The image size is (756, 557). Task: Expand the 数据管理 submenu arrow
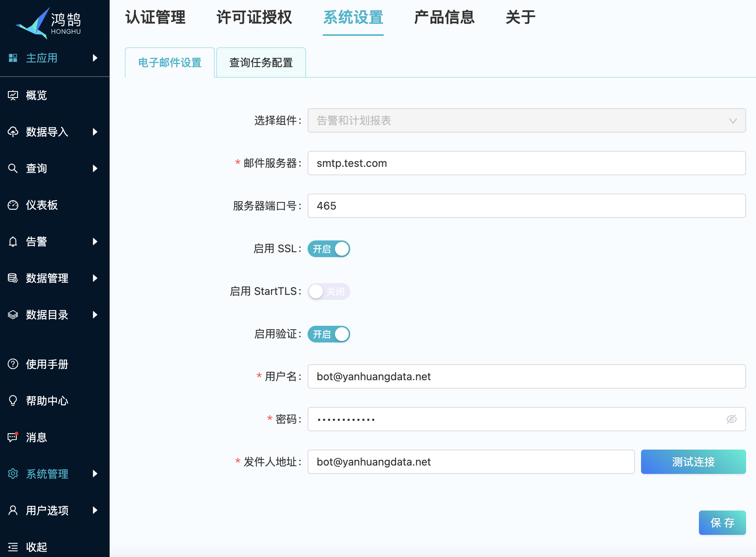[x=95, y=278]
